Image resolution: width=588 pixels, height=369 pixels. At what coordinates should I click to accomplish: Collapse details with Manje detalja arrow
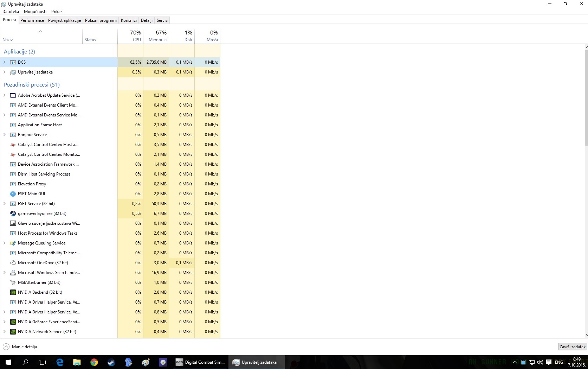tap(6, 347)
